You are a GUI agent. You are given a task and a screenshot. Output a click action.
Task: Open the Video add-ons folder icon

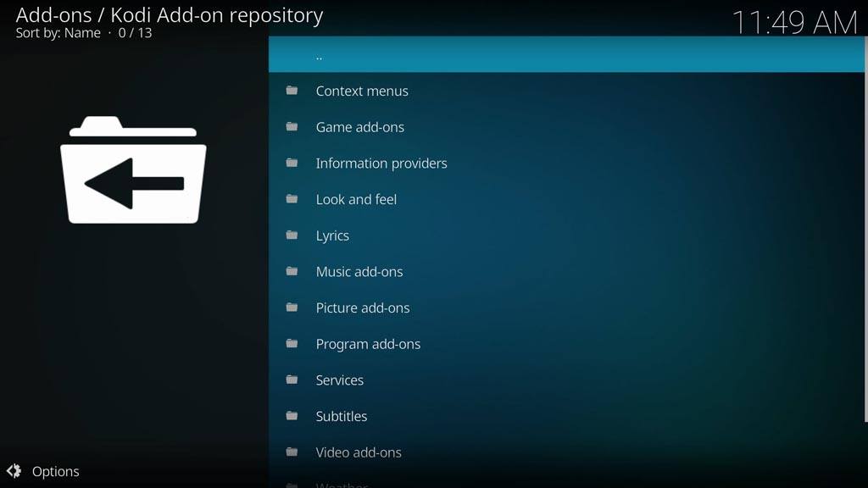click(292, 452)
